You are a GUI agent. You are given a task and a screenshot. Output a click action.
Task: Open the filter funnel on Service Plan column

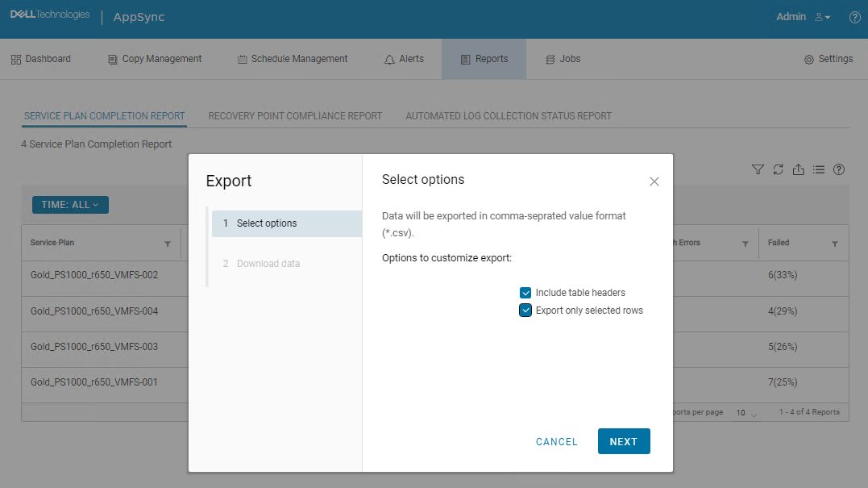point(168,243)
